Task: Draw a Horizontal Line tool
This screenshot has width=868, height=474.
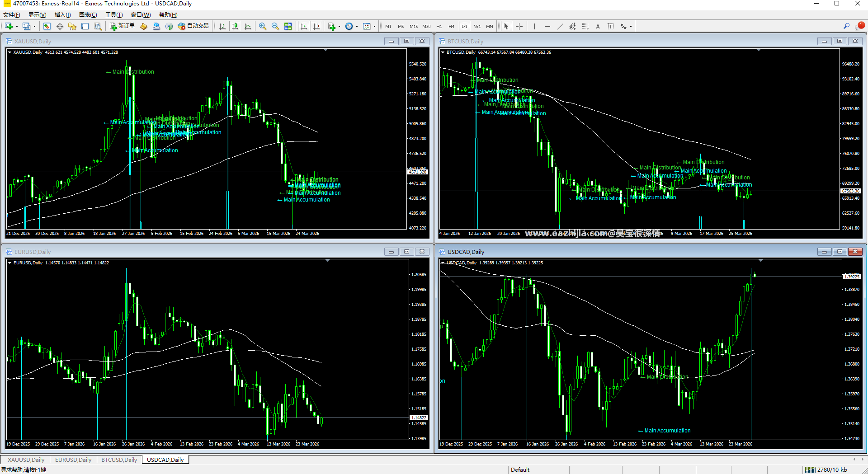Action: (x=547, y=26)
